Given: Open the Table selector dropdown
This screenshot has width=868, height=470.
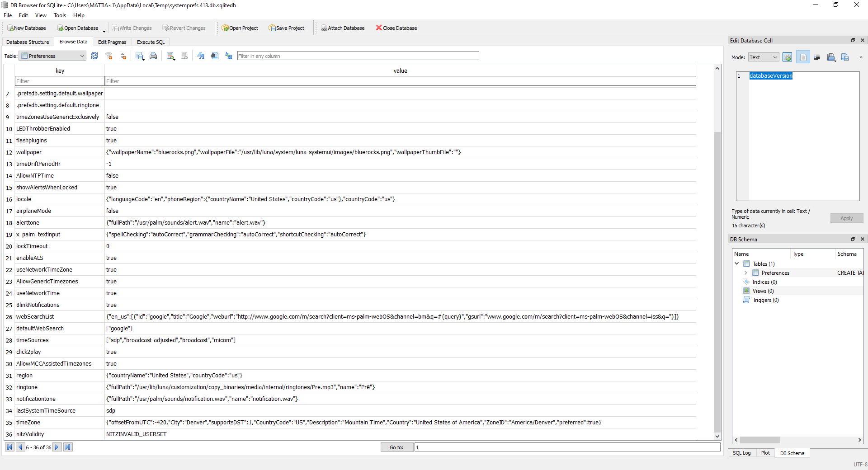Looking at the screenshot, I should (x=53, y=56).
